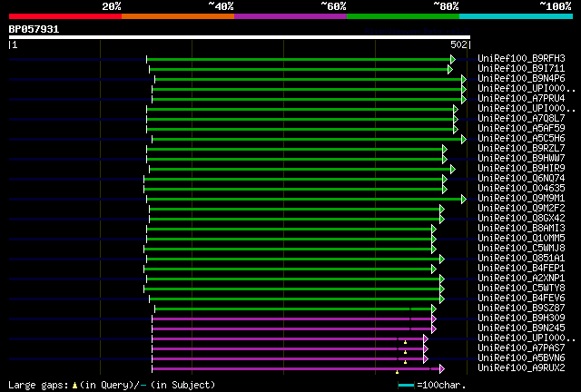Open hit UniRef100_B9I711

(x=521, y=68)
